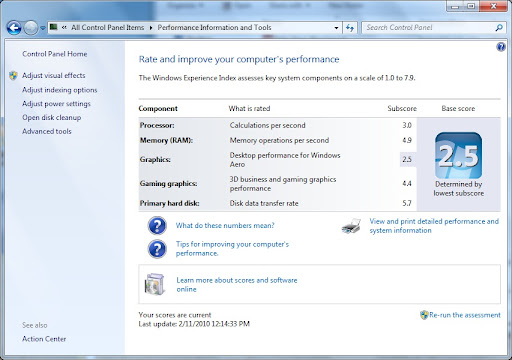Click the 'What is rated' column header
The width and height of the screenshot is (512, 360).
coord(249,109)
